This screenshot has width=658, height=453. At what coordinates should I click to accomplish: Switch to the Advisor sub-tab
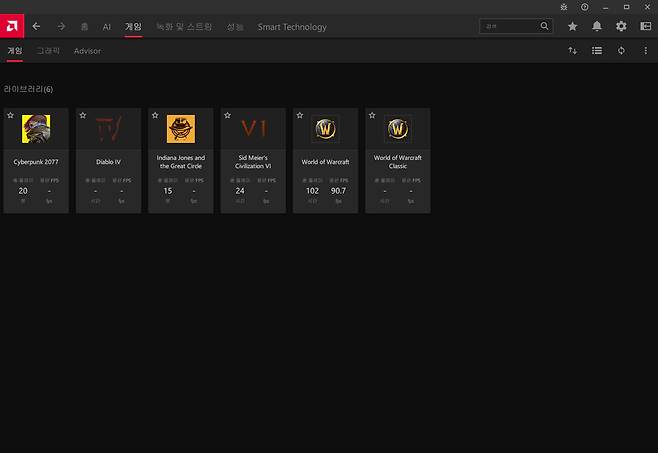(87, 50)
